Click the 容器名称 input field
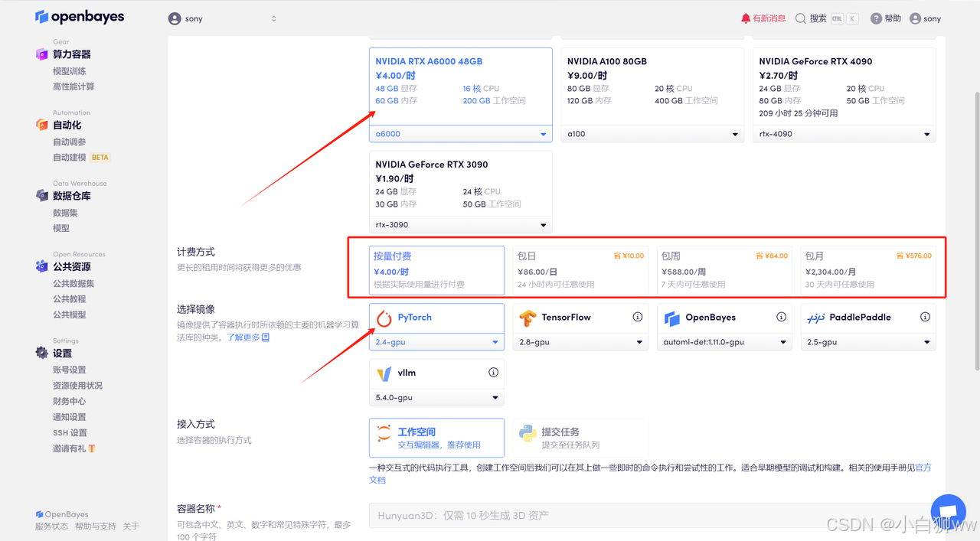 (x=652, y=516)
